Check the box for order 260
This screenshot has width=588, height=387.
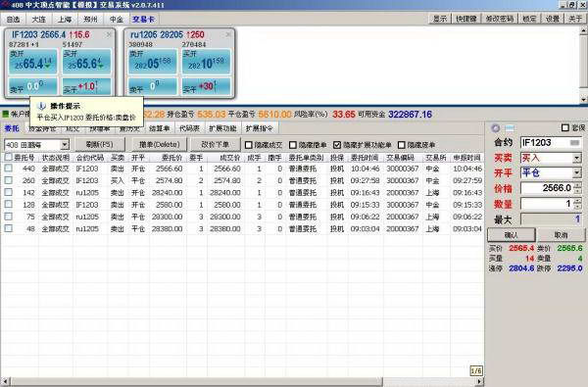click(8, 180)
